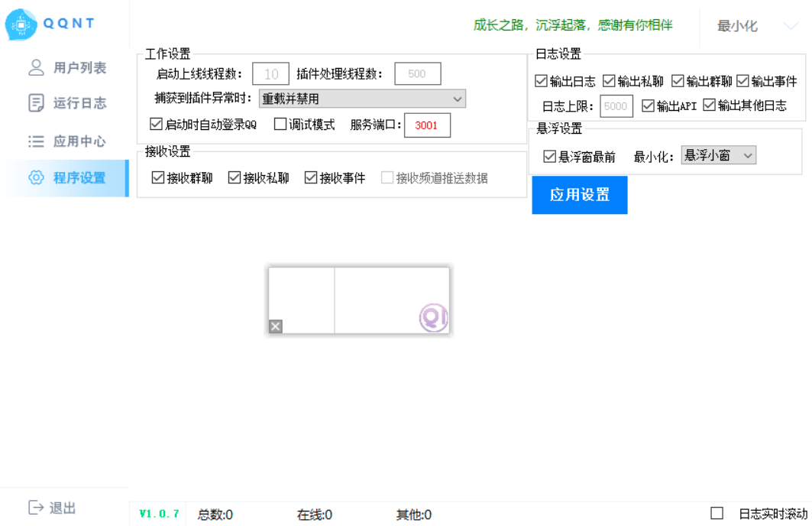Image resolution: width=812 pixels, height=526 pixels.
Task: Click the 应用设置 button
Action: pyautogui.click(x=579, y=195)
